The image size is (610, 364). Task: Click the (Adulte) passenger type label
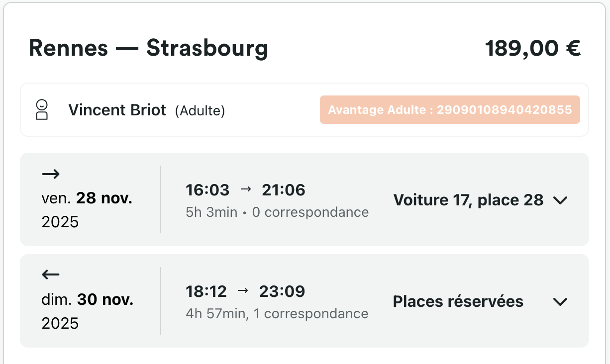[200, 111]
